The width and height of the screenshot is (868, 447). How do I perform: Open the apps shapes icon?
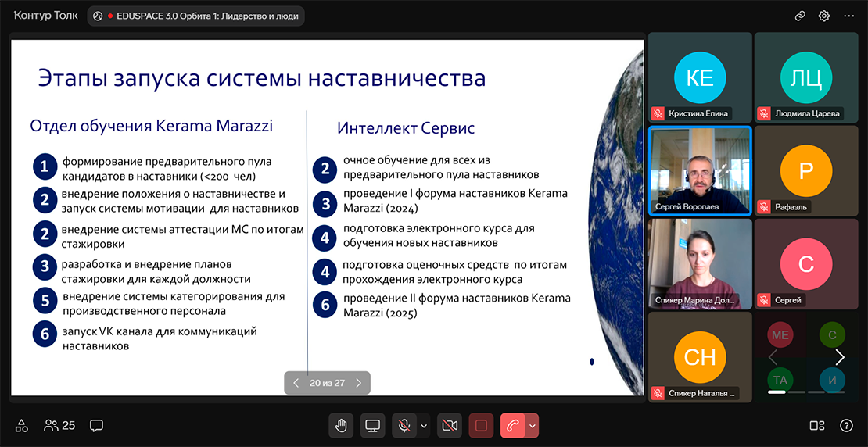point(22,425)
